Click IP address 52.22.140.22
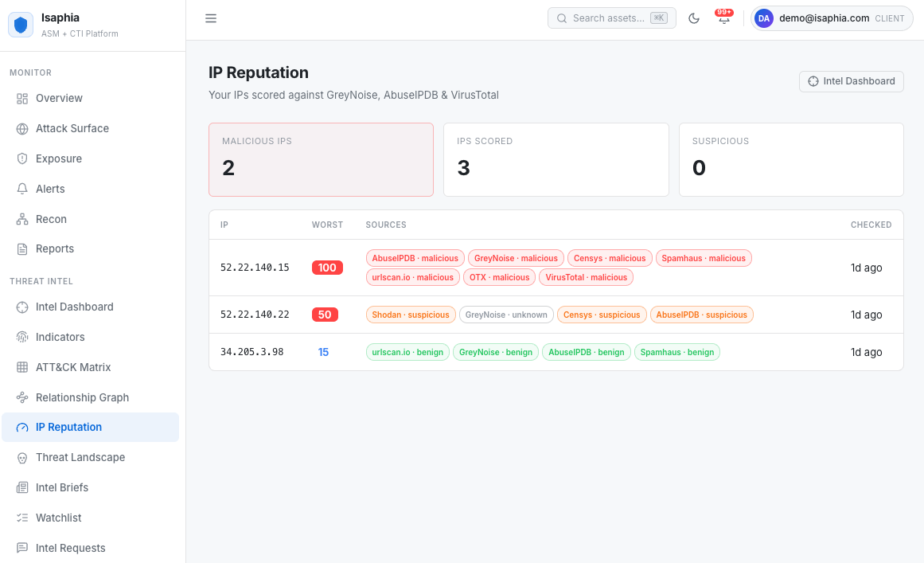 (255, 315)
